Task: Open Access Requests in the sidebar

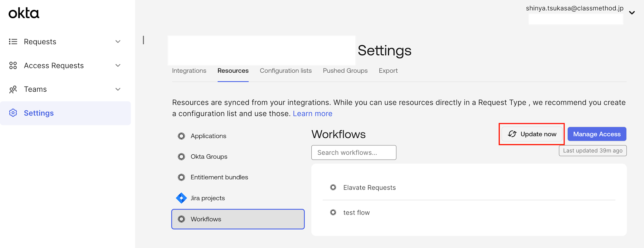Action: point(65,65)
